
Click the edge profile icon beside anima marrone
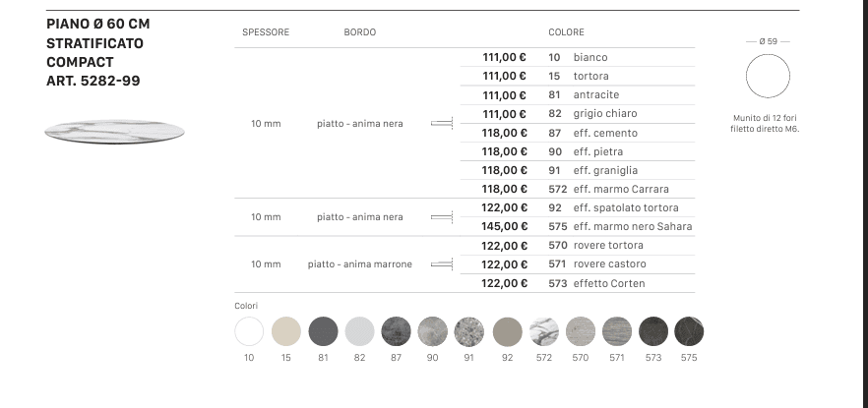click(442, 264)
